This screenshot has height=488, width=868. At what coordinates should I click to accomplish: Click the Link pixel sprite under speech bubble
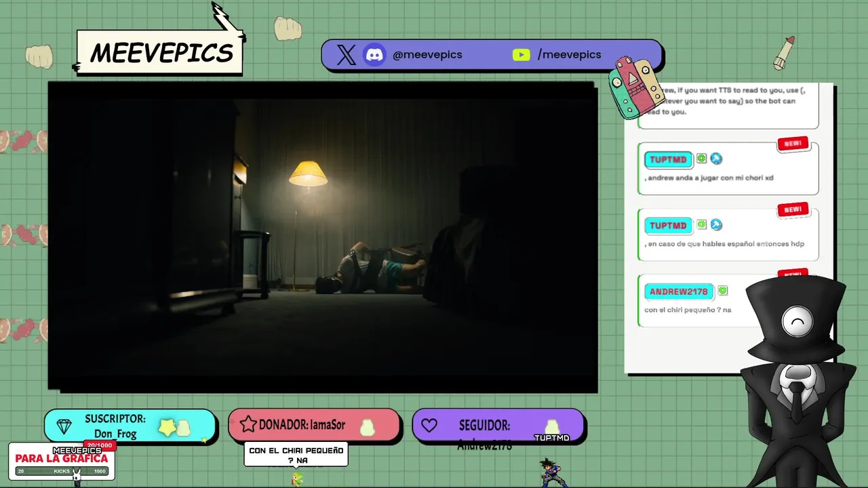click(297, 479)
